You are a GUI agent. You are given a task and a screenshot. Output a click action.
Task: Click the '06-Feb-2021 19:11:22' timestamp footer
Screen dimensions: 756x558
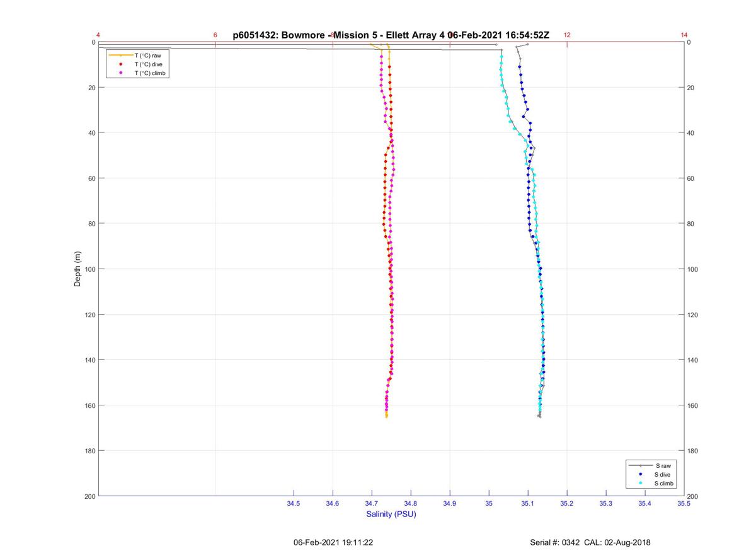pos(333,542)
